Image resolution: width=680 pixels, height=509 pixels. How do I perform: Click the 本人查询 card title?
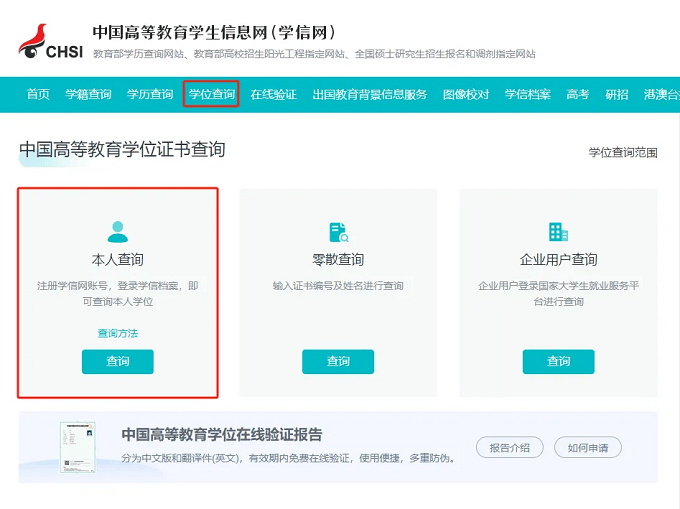pyautogui.click(x=118, y=260)
